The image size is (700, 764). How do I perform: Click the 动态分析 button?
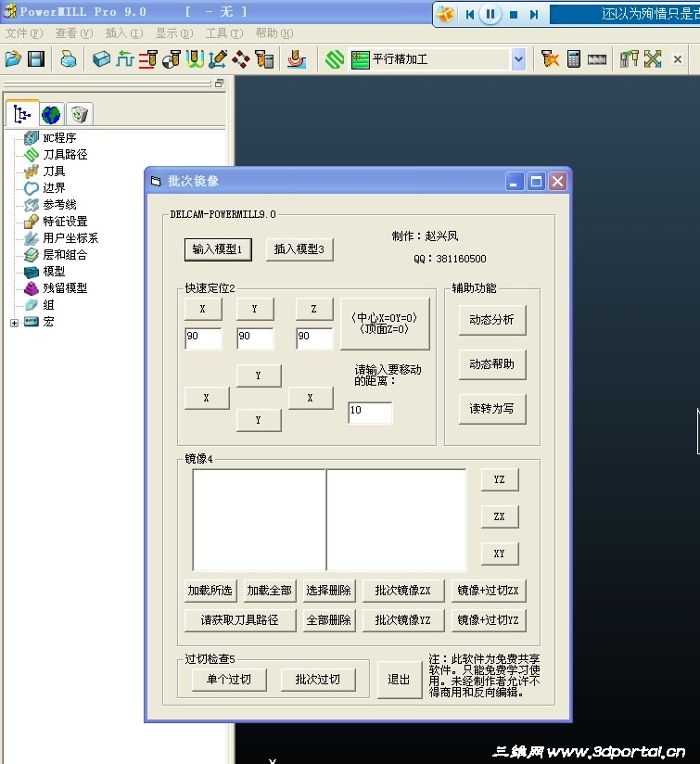click(x=492, y=320)
